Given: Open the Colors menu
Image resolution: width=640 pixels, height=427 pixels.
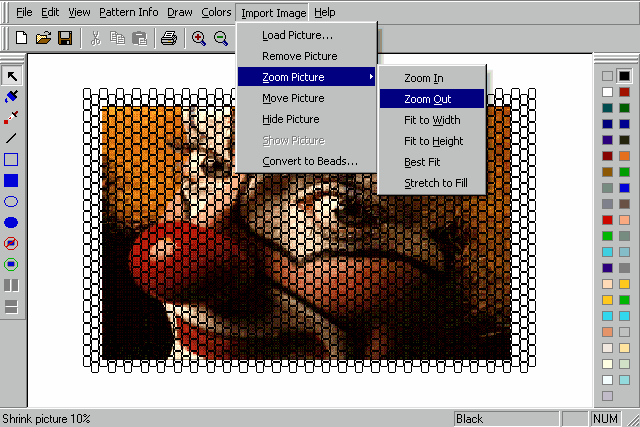Looking at the screenshot, I should point(216,13).
